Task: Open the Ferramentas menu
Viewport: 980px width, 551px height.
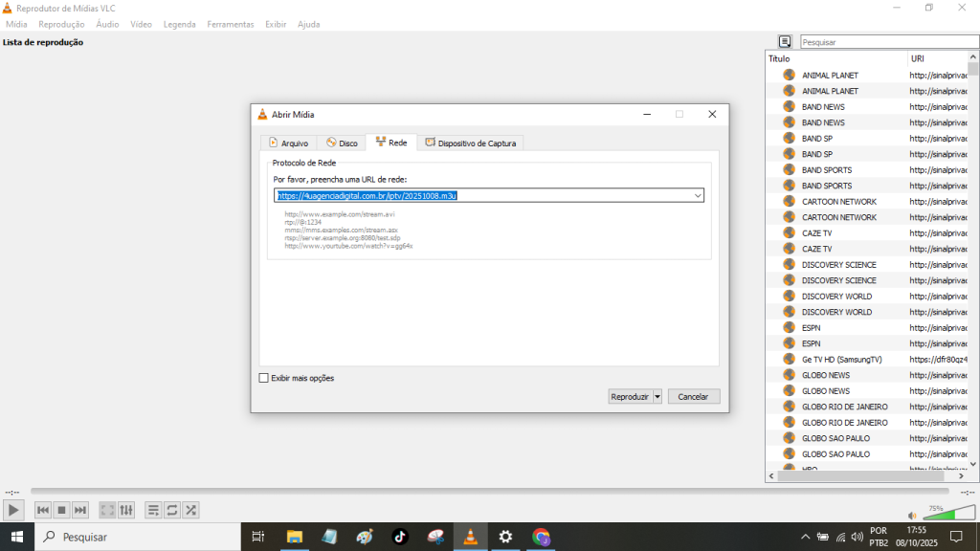Action: tap(230, 24)
